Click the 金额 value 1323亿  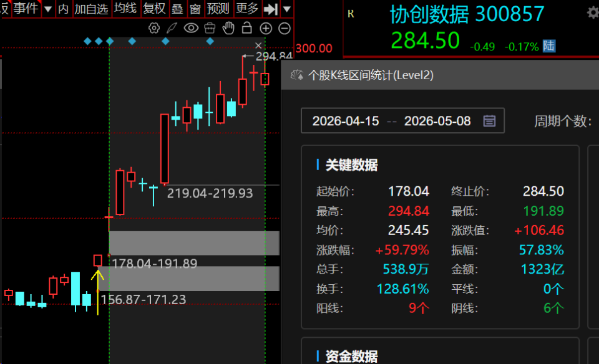click(542, 269)
